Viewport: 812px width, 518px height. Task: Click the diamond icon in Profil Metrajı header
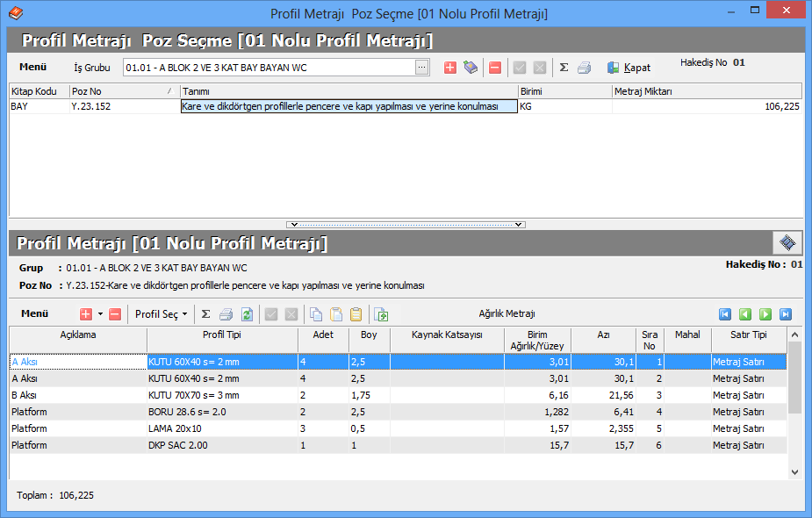tap(787, 243)
